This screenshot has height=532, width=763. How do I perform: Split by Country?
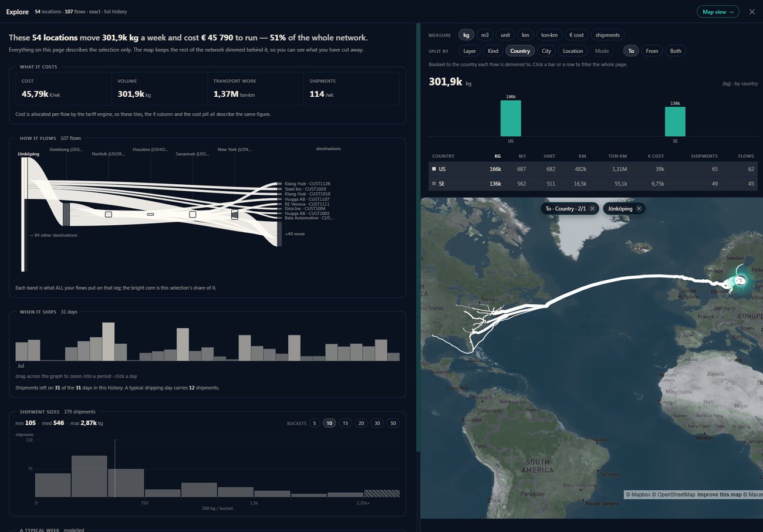pos(520,51)
